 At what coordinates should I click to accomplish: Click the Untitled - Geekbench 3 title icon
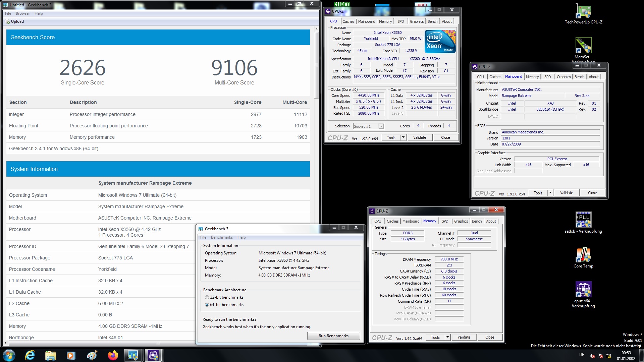click(5, 5)
